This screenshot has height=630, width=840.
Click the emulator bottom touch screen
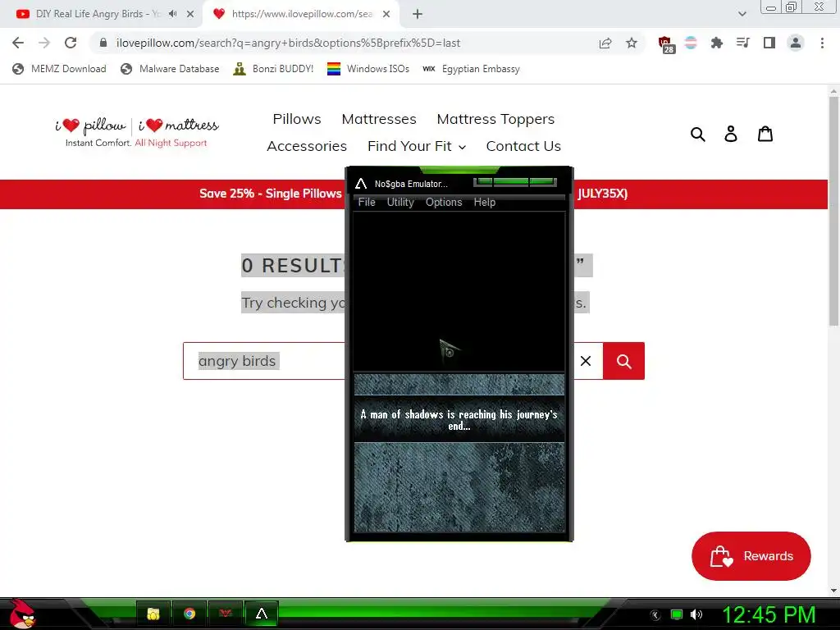point(459,453)
